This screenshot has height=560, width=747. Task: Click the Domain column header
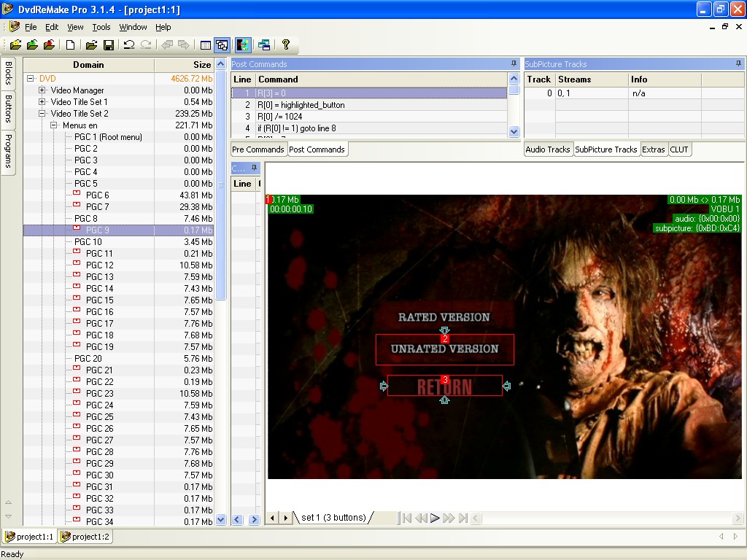pyautogui.click(x=88, y=65)
